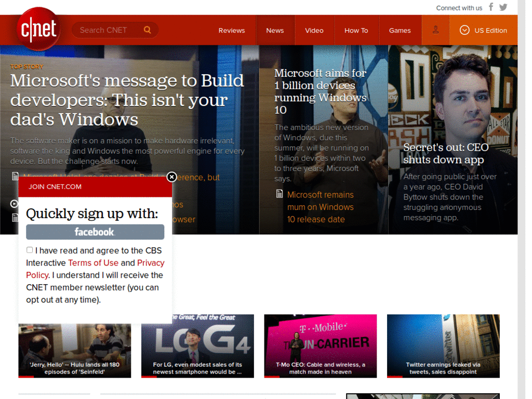Click document icon beside Microsoft remains mum
Screen dimensions: 532x399
tap(280, 194)
